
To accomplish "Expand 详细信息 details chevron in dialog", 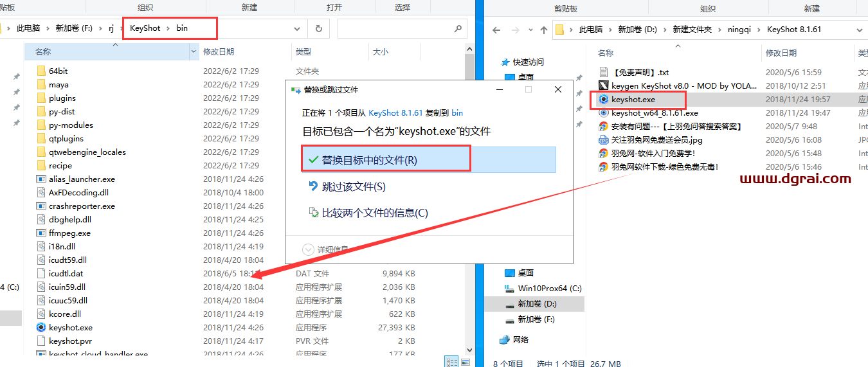I will click(x=309, y=249).
